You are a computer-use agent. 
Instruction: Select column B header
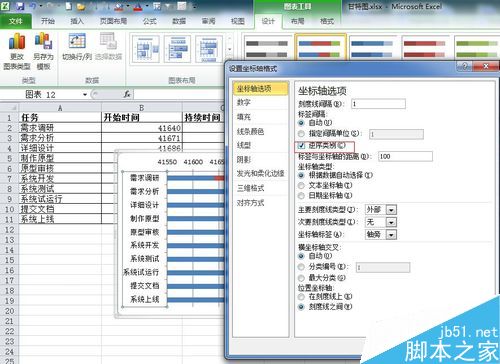[142, 108]
